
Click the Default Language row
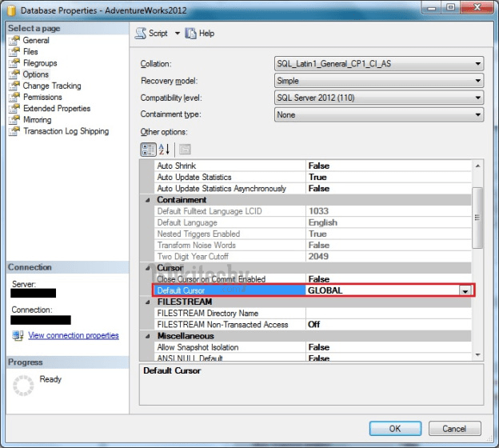[313, 222]
